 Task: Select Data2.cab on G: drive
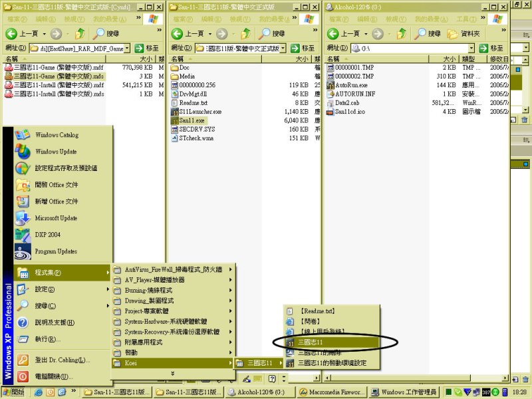tap(343, 103)
